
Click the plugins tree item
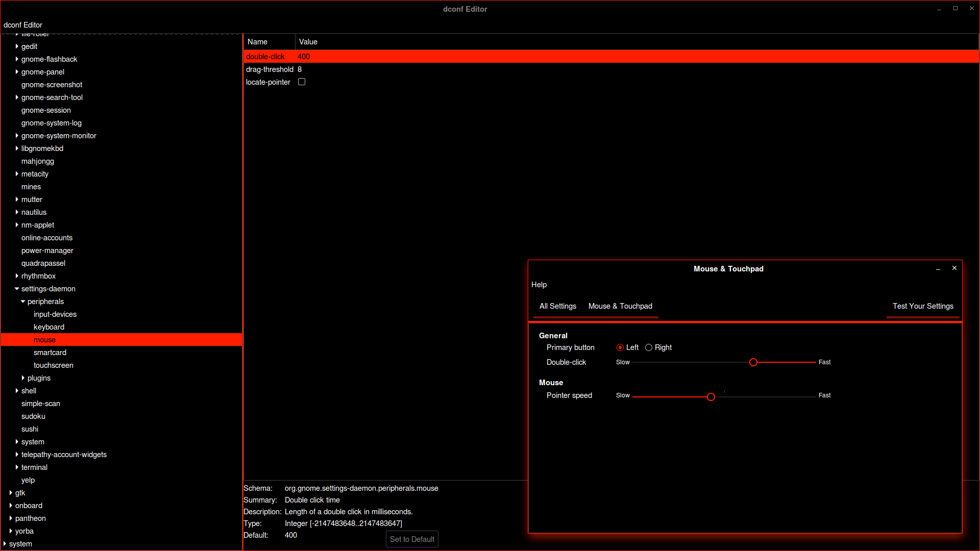[x=38, y=378]
